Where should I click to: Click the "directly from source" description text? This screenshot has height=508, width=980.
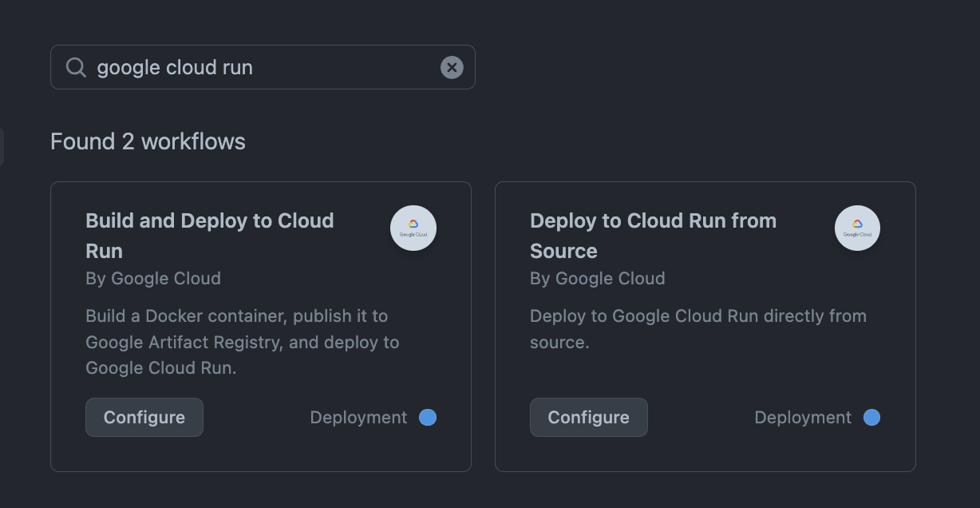pos(698,329)
